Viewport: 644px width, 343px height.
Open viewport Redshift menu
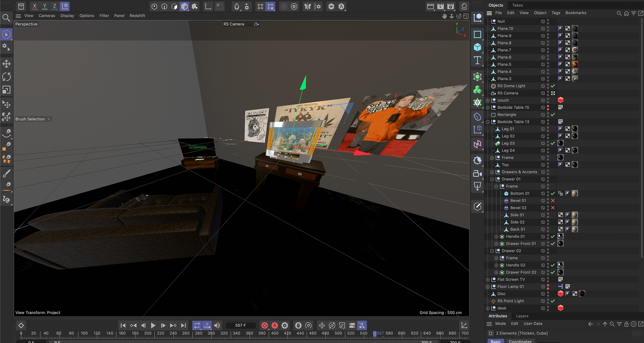(137, 16)
